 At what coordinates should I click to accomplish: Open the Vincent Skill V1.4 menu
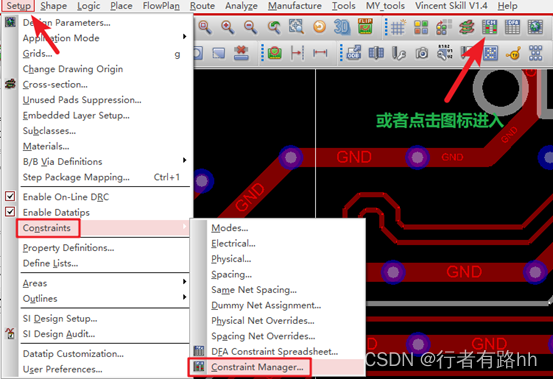pos(451,6)
